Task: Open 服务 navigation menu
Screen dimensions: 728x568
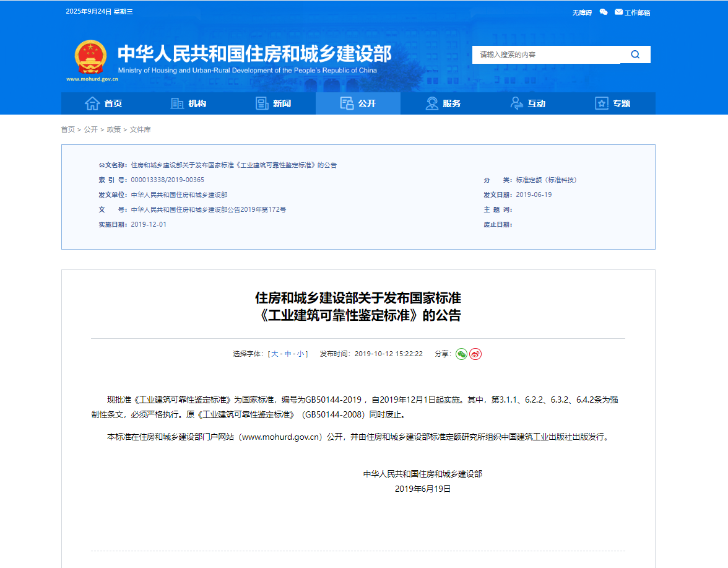Action: coord(443,103)
